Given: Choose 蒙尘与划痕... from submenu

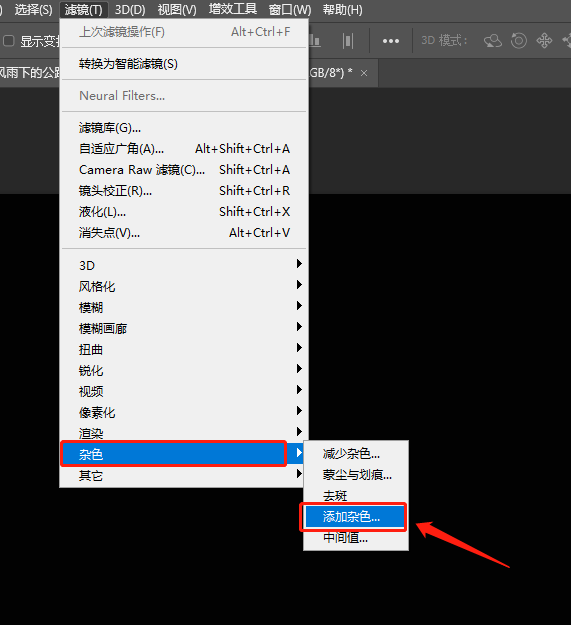Looking at the screenshot, I should pyautogui.click(x=356, y=475).
